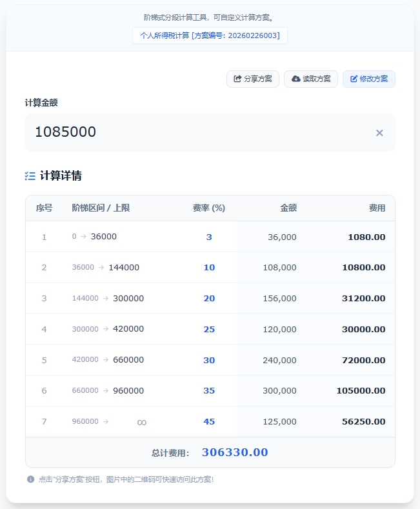The image size is (420, 509).
Task: Select the 45 rate in row 7
Action: click(209, 422)
